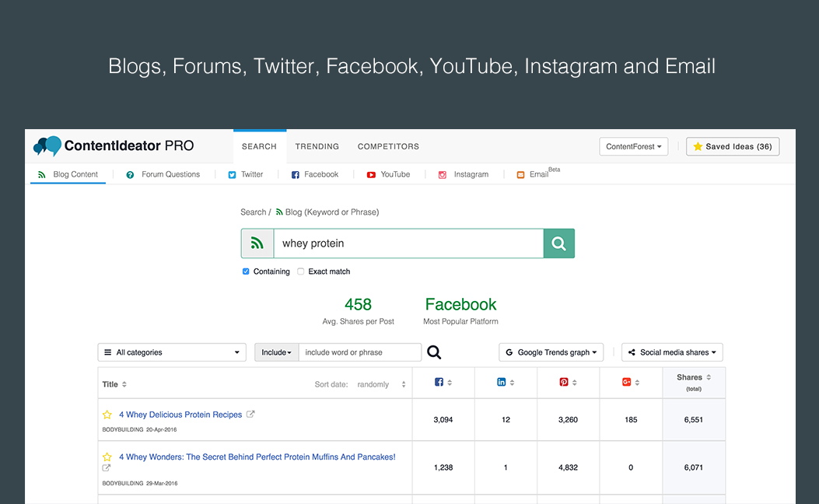
Task: Select the Email Beta tab
Action: point(538,173)
